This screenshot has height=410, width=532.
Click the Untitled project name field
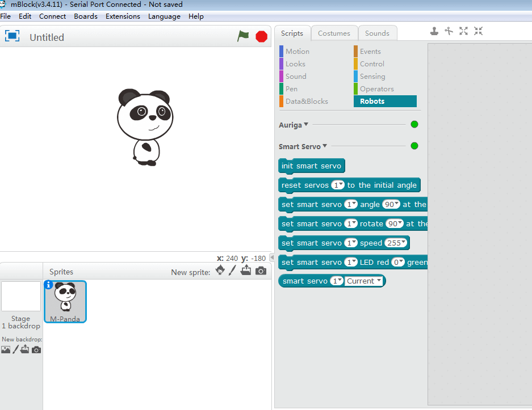47,37
